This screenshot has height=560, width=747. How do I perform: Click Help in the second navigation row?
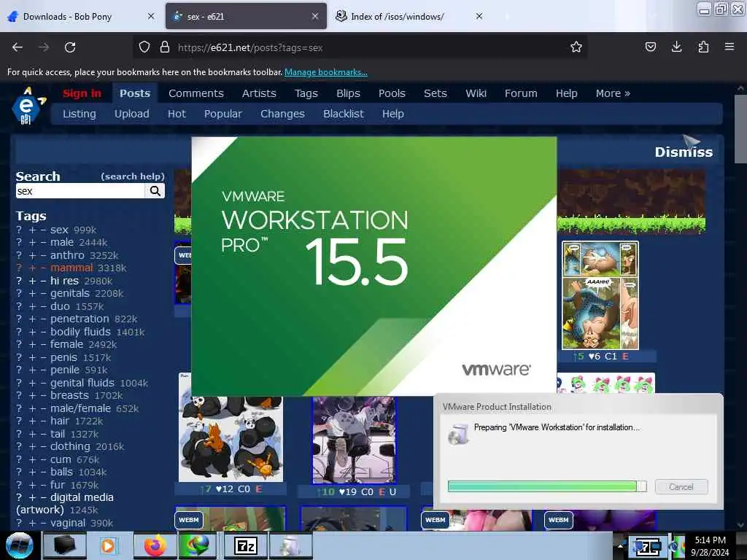tap(393, 114)
